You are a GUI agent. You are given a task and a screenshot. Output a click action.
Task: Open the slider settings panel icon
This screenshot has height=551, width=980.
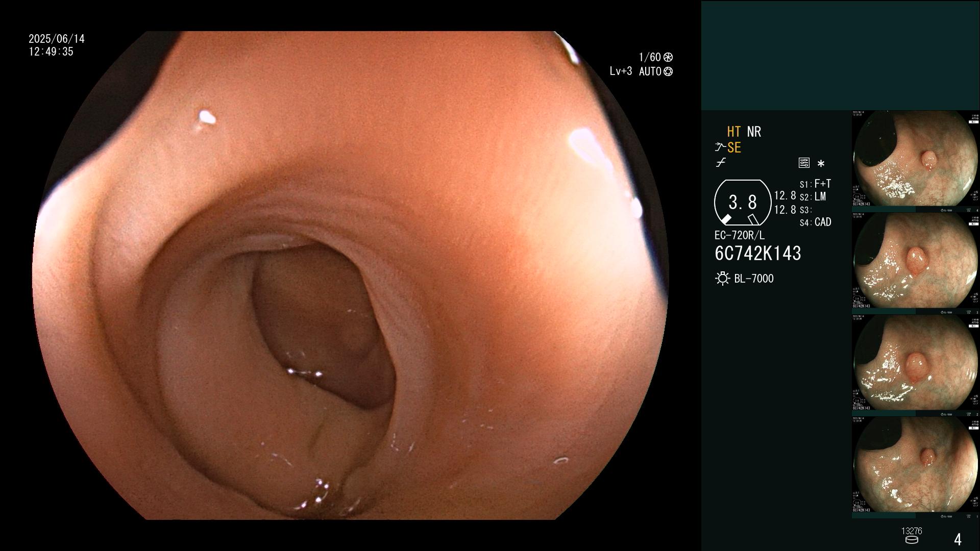click(804, 163)
